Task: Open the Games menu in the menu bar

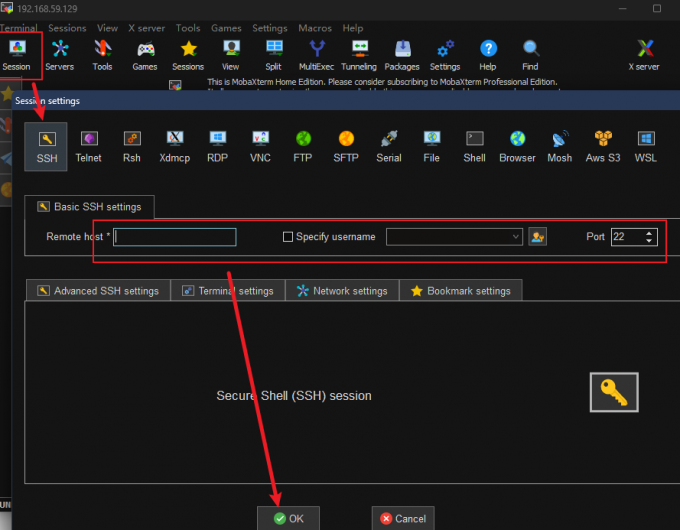Action: point(226,28)
